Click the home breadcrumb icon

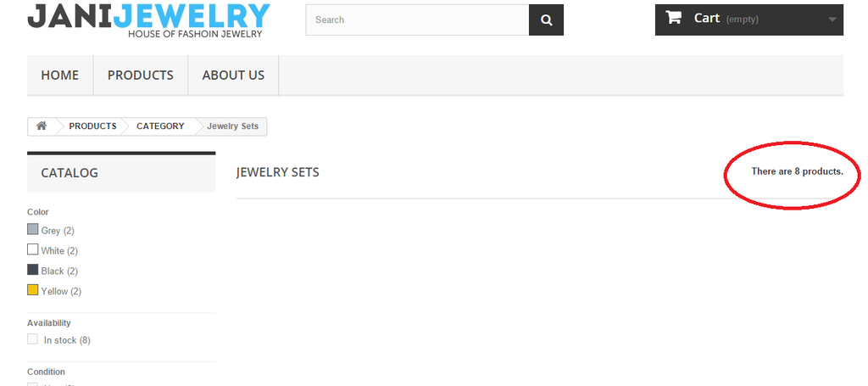point(42,126)
